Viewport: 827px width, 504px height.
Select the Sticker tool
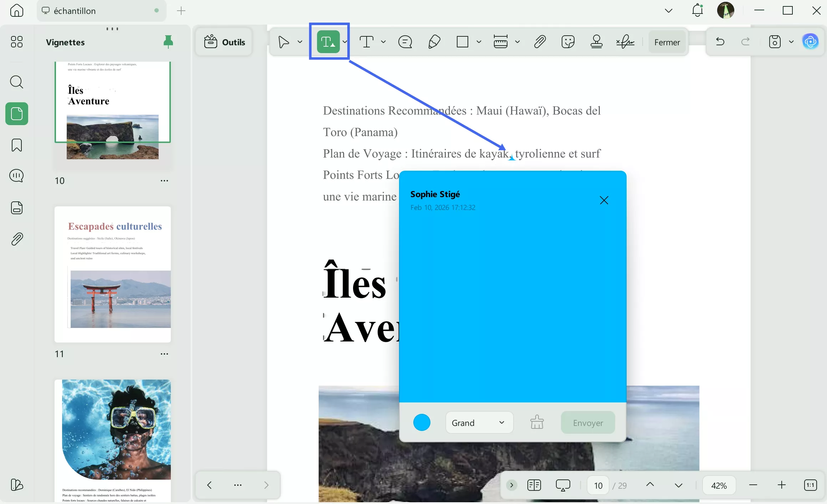click(x=568, y=42)
